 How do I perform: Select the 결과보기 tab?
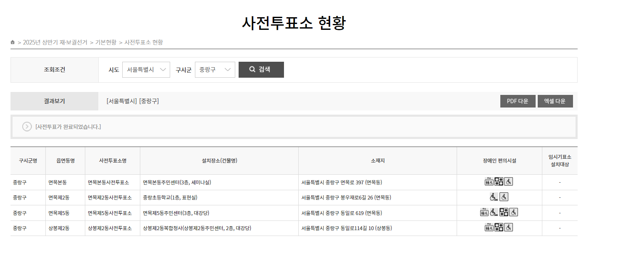pyautogui.click(x=54, y=101)
